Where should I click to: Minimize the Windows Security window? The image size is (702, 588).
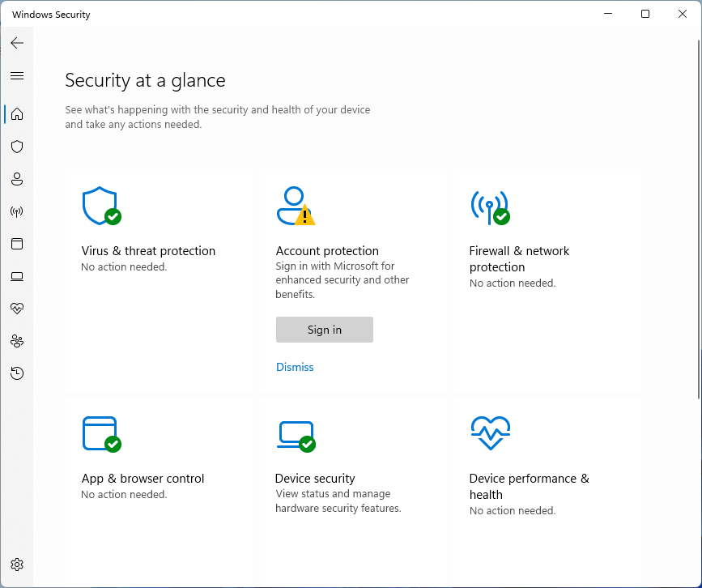click(608, 14)
